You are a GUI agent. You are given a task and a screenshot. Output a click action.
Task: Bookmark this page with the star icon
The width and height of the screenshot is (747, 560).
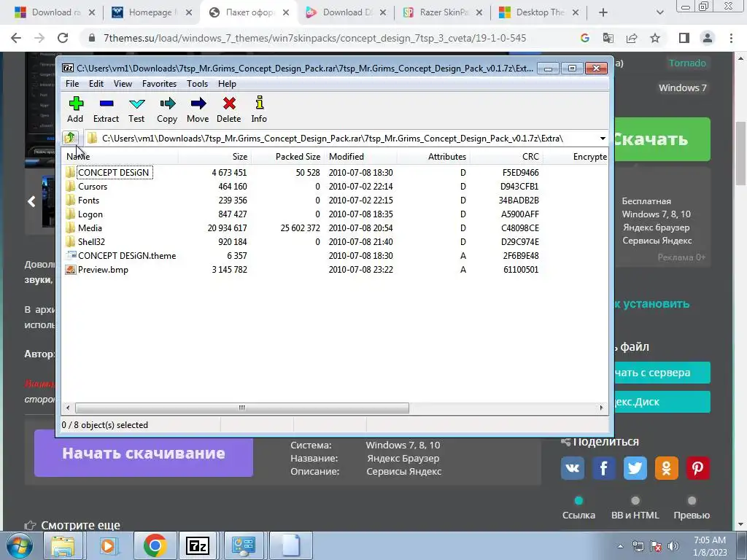tap(656, 38)
